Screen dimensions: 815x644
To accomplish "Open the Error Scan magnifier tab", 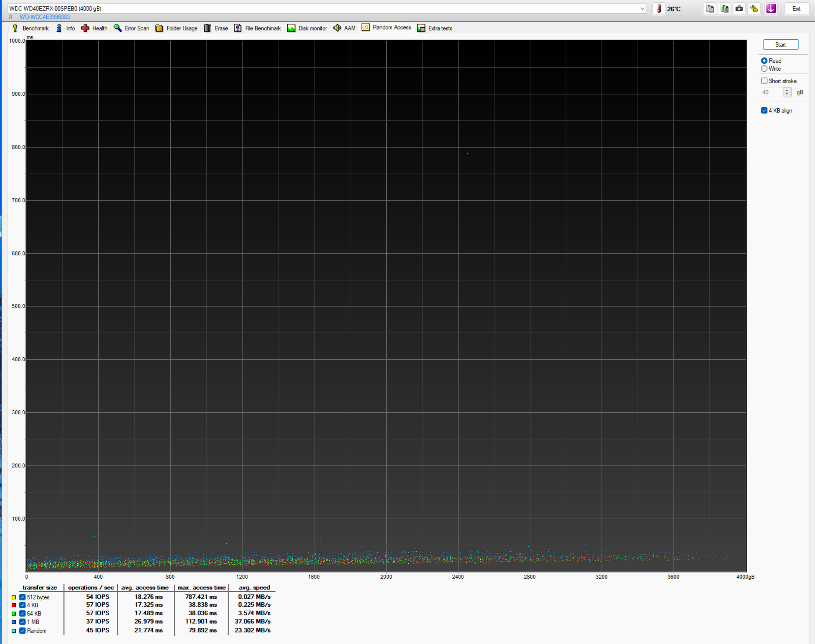I will (132, 28).
